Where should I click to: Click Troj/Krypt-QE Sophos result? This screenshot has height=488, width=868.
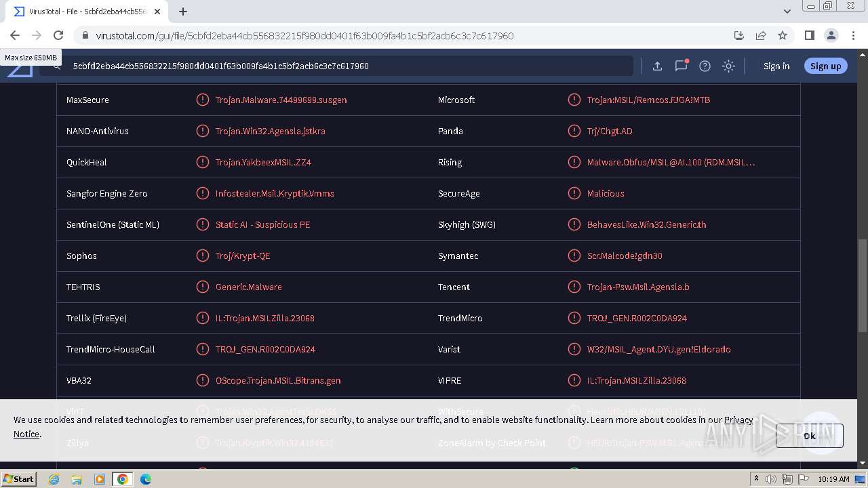click(243, 256)
